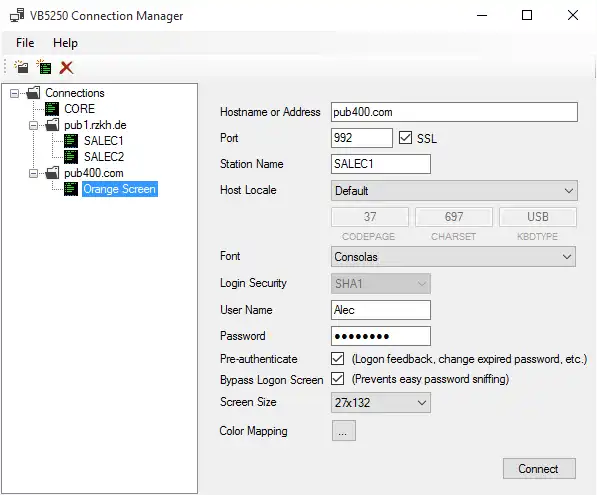
Task: Click the 'Hostname or Address' label
Action: tap(270, 112)
